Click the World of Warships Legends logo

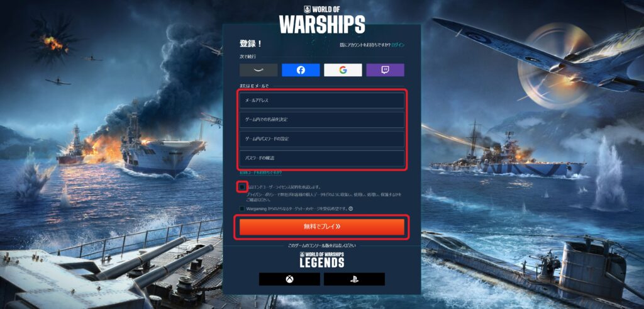322,259
